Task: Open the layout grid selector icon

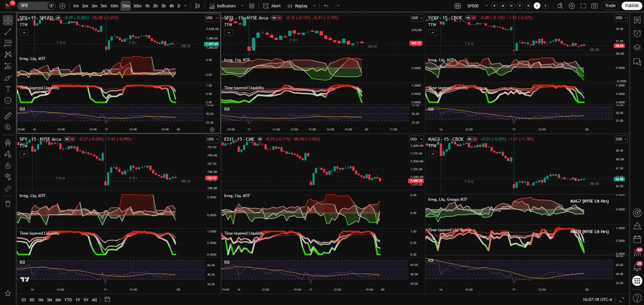Action: [x=458, y=6]
